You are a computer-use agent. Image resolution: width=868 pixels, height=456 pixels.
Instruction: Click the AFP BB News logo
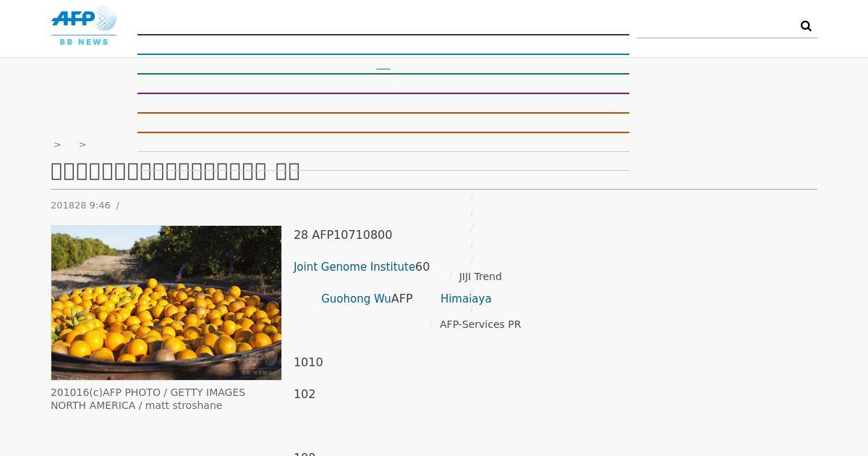(x=84, y=26)
